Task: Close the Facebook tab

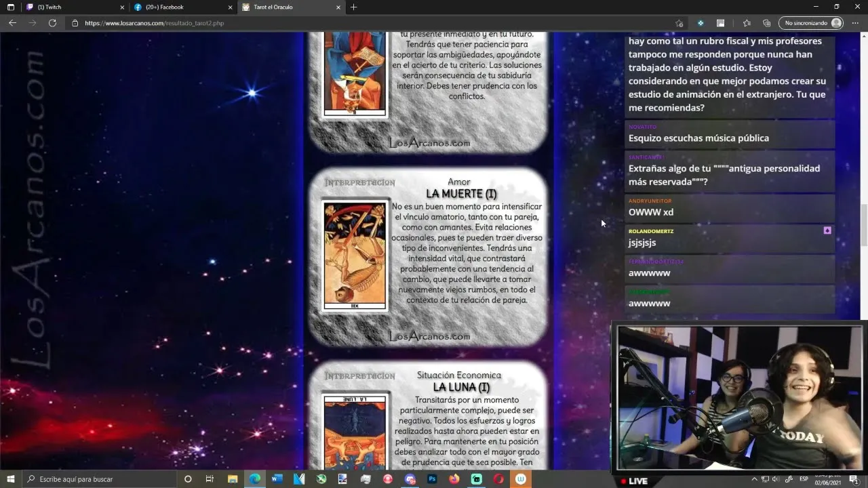Action: click(x=231, y=7)
